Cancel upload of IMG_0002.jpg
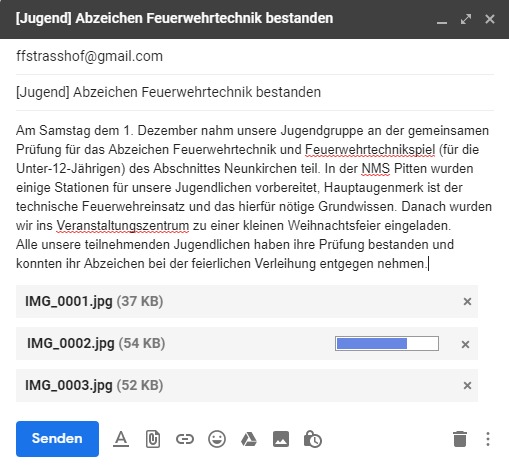Viewport: 509px width, 471px height. [465, 344]
